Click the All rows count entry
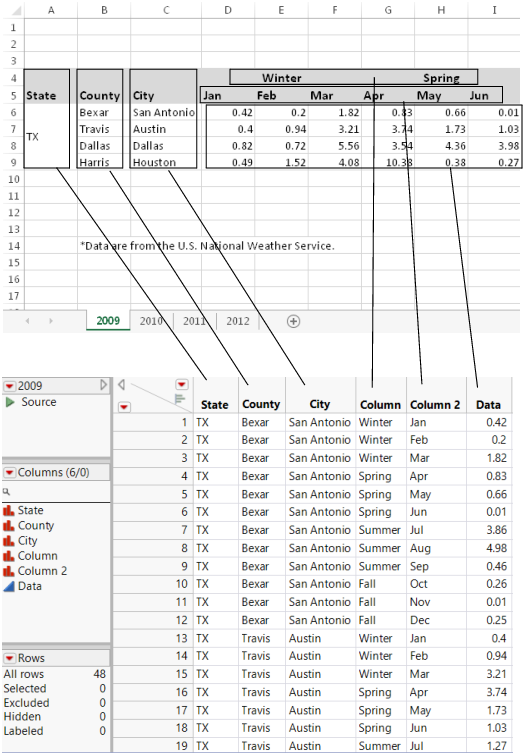The height and width of the screenshot is (755, 524). click(x=55, y=674)
